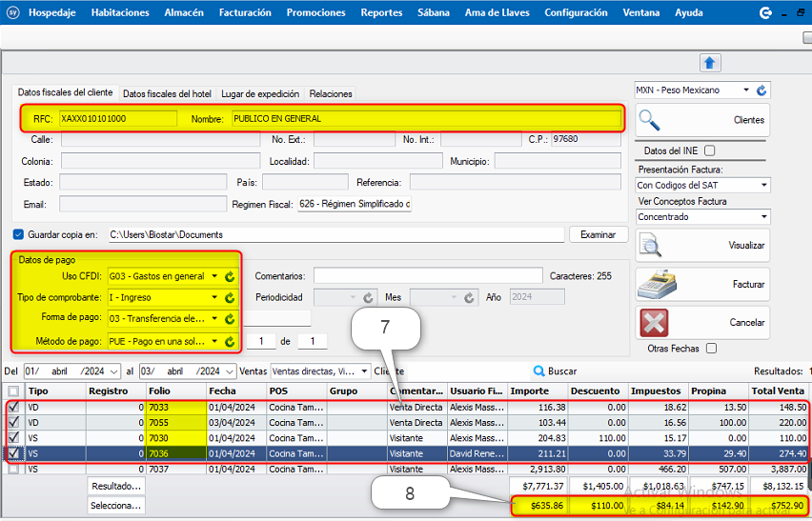Expand the Uso CFDI dropdown
The image size is (812, 521).
point(214,276)
